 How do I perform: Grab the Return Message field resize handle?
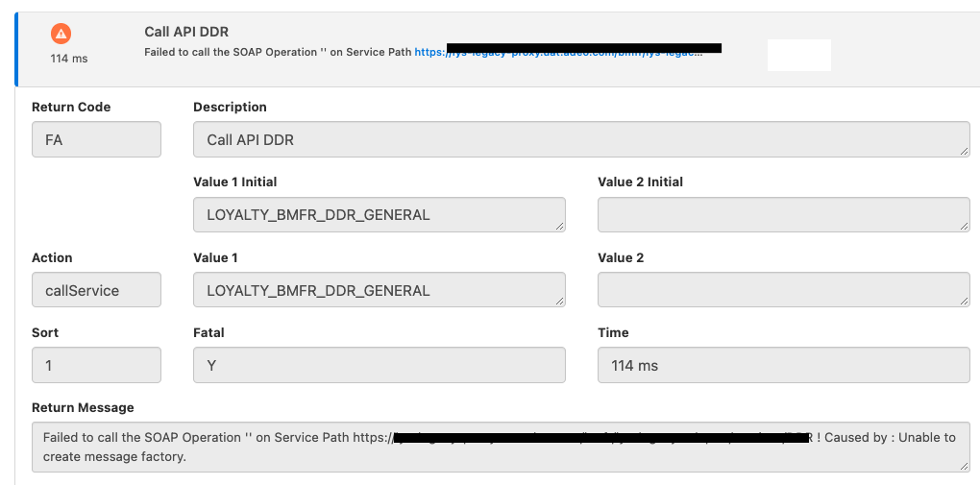(965, 466)
